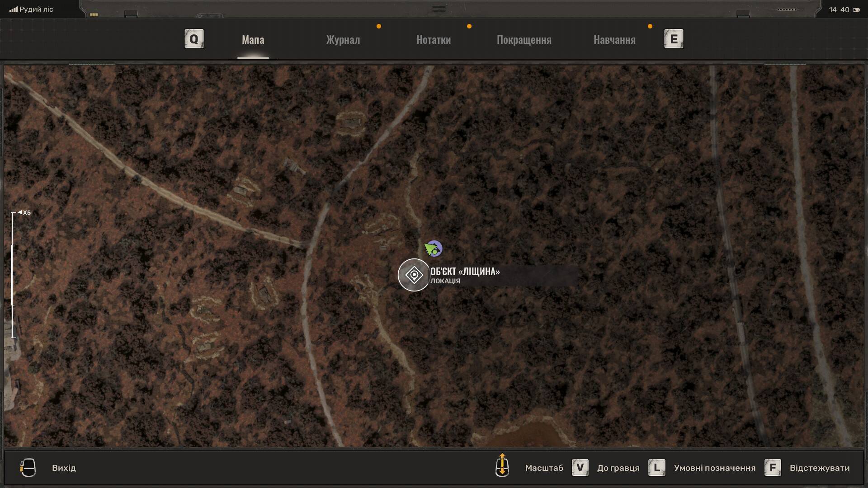868x488 pixels.
Task: Switch to the Нотатки tab
Action: pos(433,40)
